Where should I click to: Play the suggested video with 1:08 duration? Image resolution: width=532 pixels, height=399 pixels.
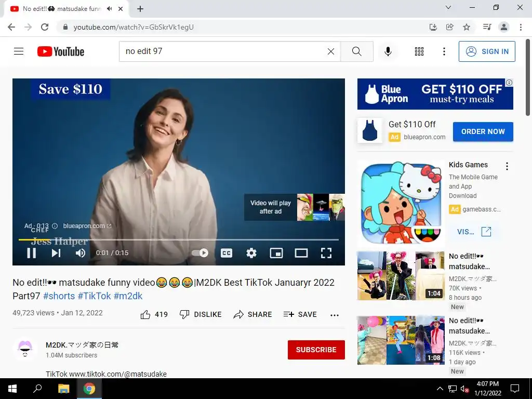[401, 340]
